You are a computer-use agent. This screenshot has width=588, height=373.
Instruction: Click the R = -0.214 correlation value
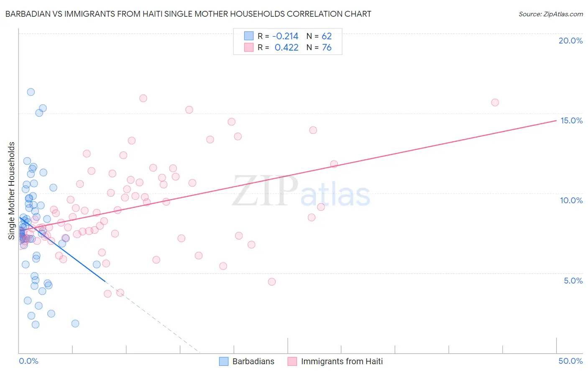(x=278, y=36)
